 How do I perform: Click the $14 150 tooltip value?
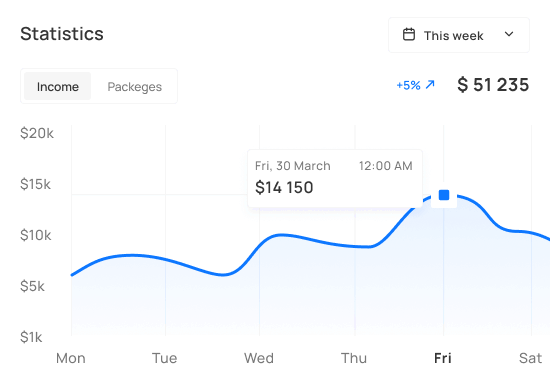[284, 187]
